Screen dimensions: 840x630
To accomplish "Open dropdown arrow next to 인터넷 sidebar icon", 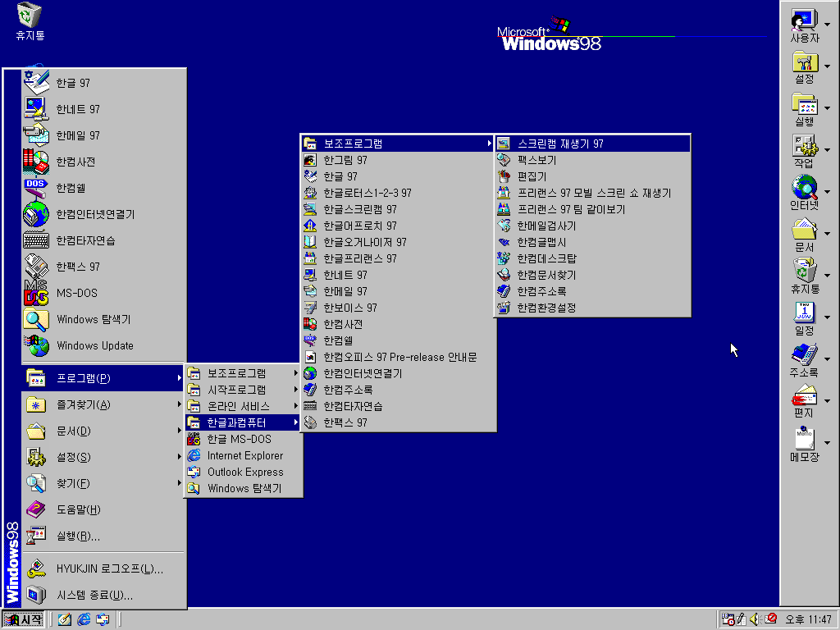I will click(x=828, y=192).
